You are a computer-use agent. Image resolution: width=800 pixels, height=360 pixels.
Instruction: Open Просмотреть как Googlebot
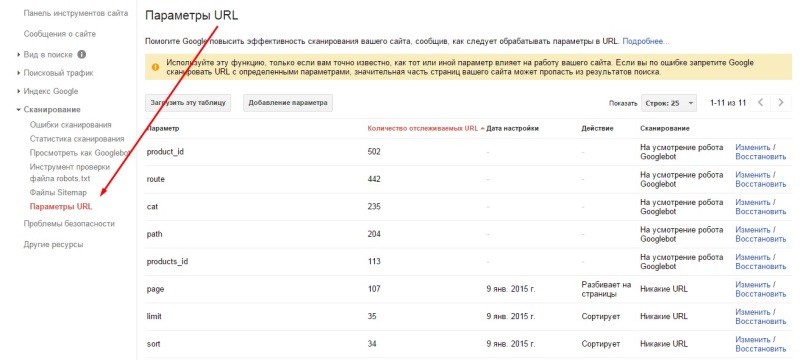[x=81, y=152]
